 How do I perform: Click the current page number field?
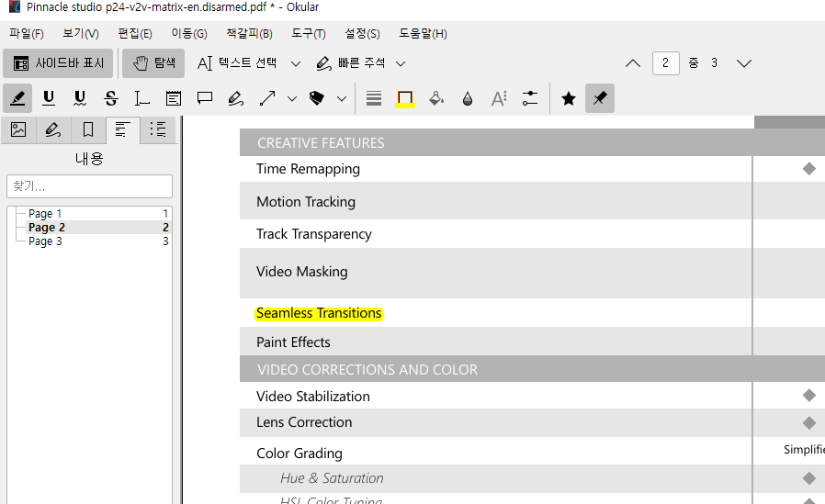click(665, 63)
